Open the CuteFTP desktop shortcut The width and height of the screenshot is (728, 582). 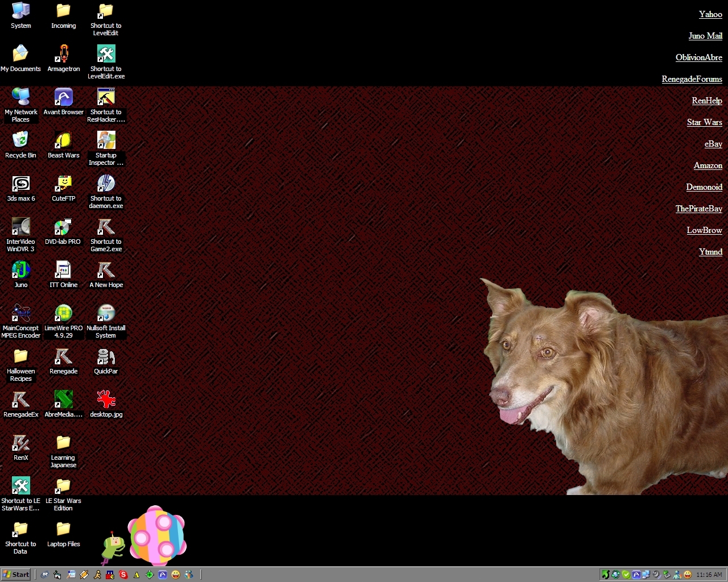[x=63, y=184]
